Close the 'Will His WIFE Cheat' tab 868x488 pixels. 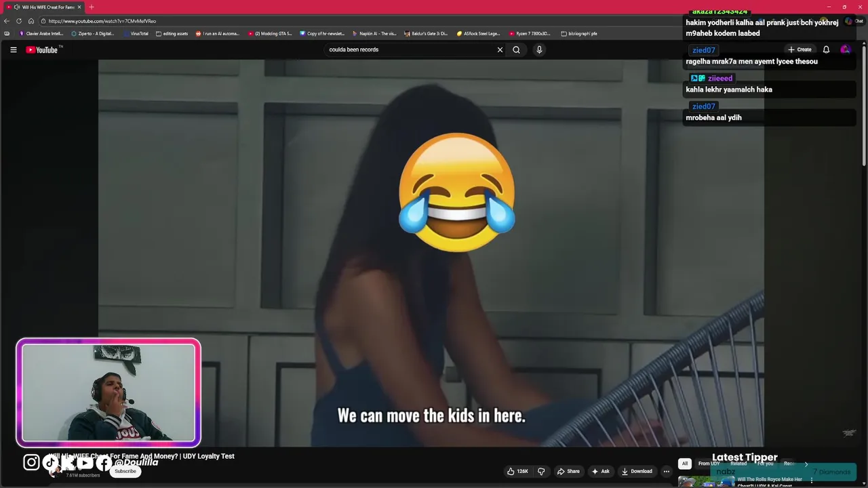tap(79, 7)
